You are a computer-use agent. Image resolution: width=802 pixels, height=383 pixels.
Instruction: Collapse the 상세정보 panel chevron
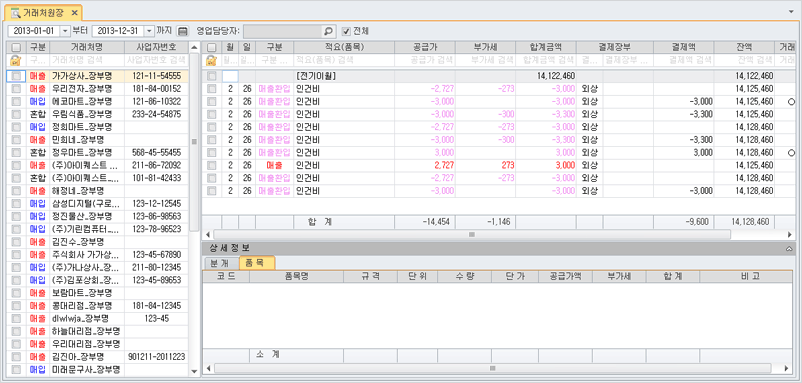click(789, 249)
